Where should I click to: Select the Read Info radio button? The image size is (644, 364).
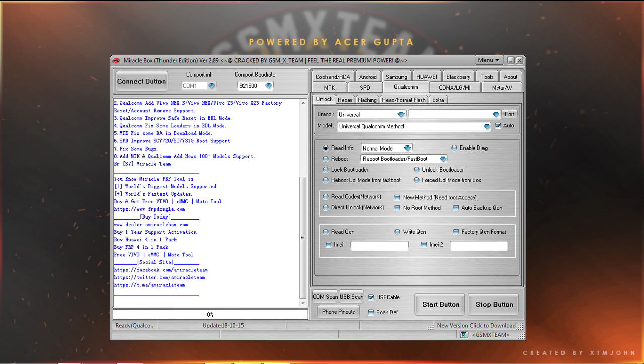[x=326, y=148]
